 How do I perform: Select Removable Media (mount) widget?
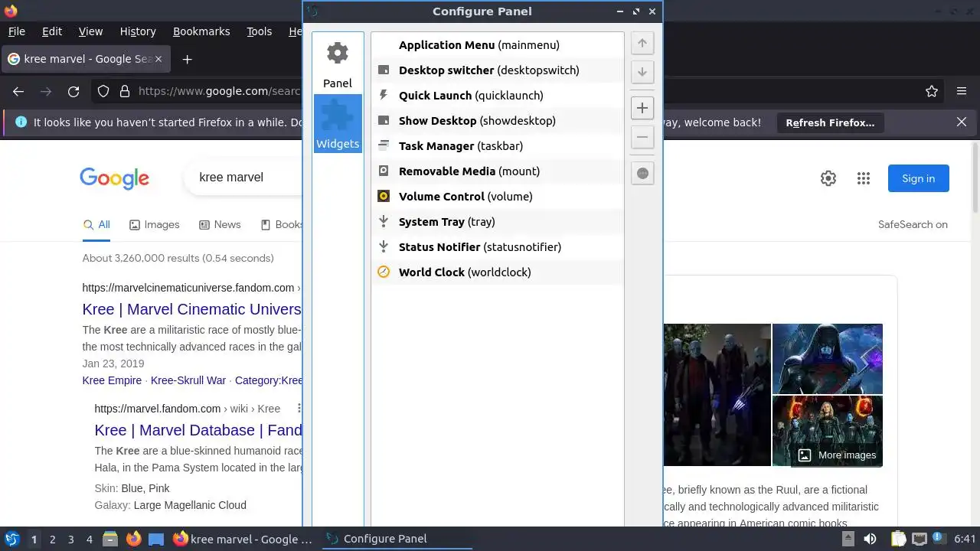click(498, 171)
